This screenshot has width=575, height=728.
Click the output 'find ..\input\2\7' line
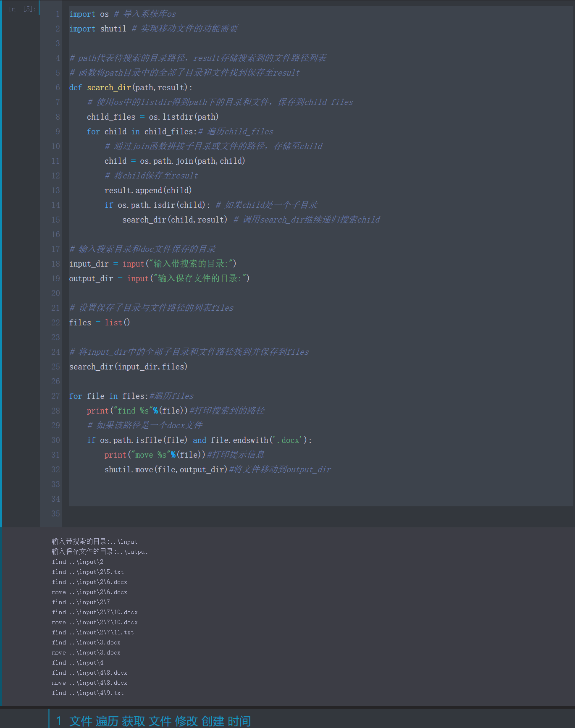click(x=81, y=602)
